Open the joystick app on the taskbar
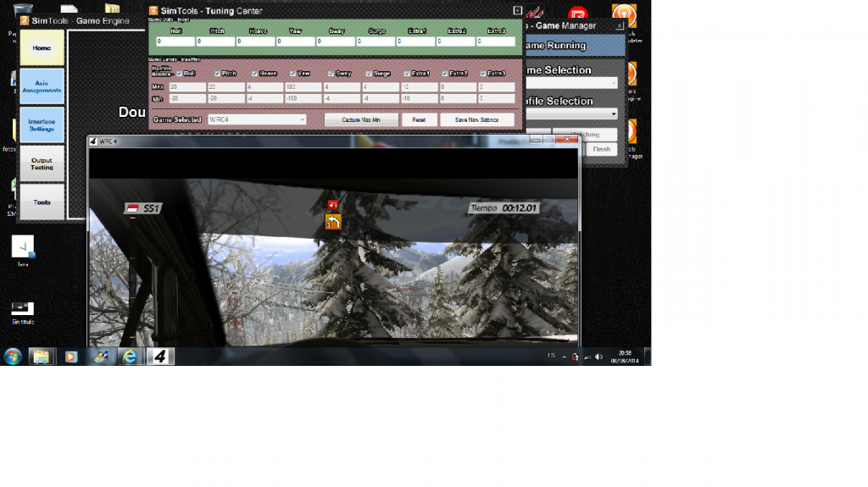Screen dimensions: 868x487 (x=101, y=357)
